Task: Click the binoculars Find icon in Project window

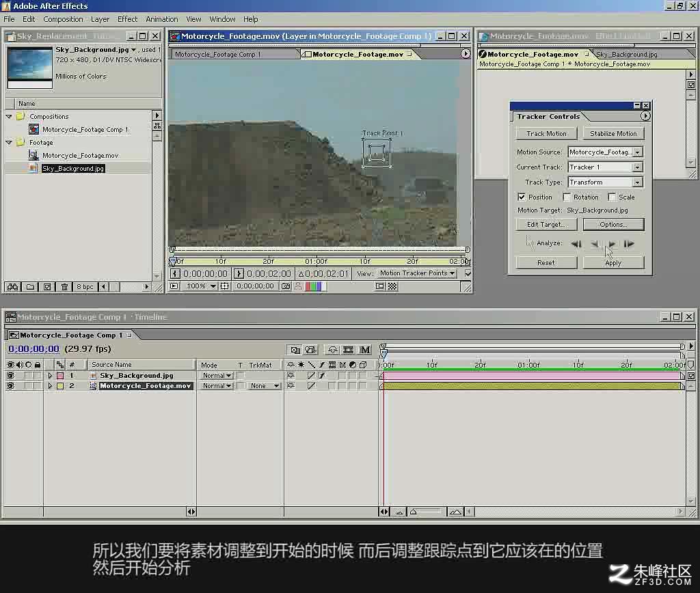Action: tap(12, 287)
